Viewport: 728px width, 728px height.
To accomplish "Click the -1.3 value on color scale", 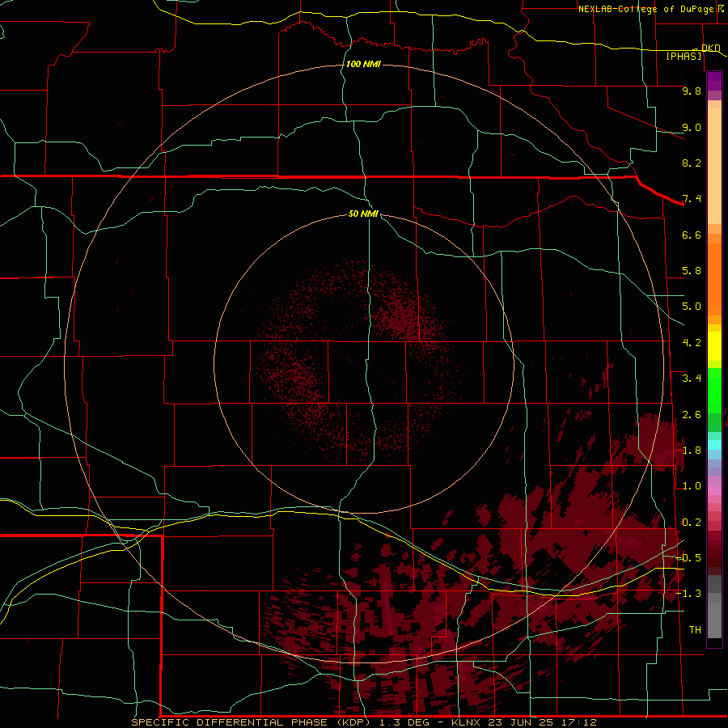I will pyautogui.click(x=689, y=594).
